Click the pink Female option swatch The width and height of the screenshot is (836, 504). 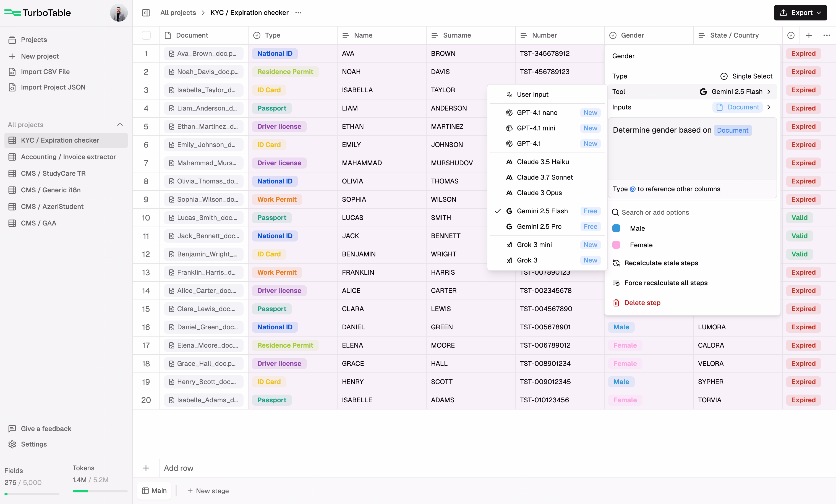[616, 245]
